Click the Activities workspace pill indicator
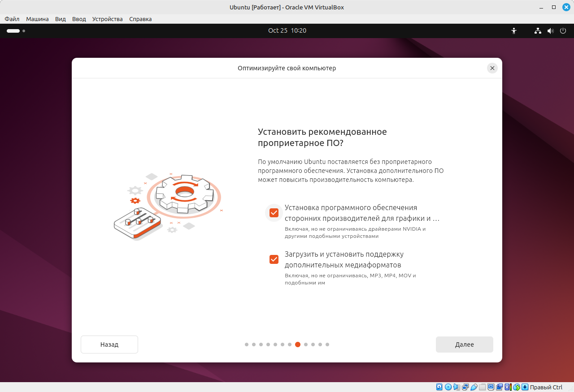Screen dimensions: 574x392 tap(13, 31)
